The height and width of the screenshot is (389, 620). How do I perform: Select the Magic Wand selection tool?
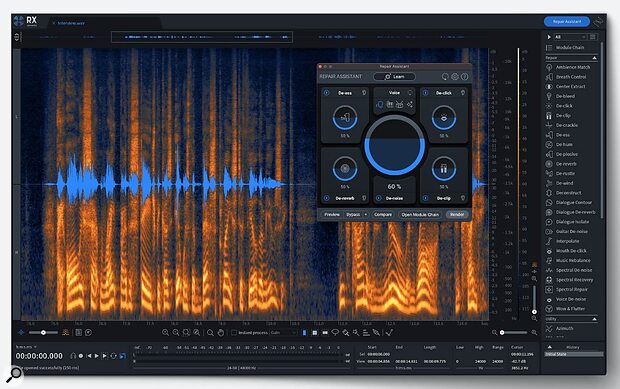coord(346,332)
